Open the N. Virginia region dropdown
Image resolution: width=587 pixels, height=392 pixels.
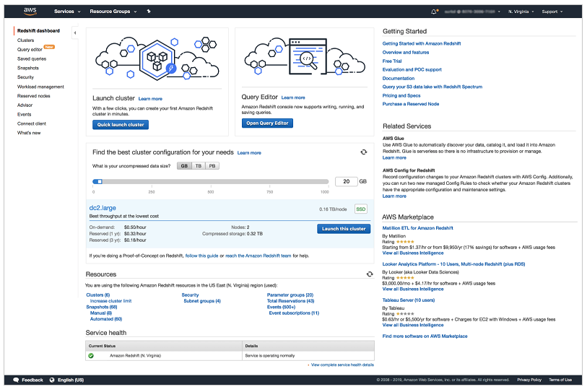pyautogui.click(x=521, y=12)
